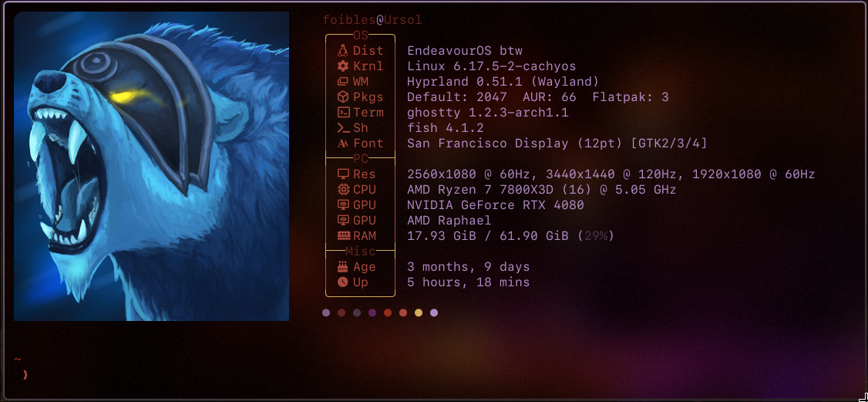Viewport: 868px width, 402px height.
Task: Click the text AMD Raphael
Action: click(449, 221)
